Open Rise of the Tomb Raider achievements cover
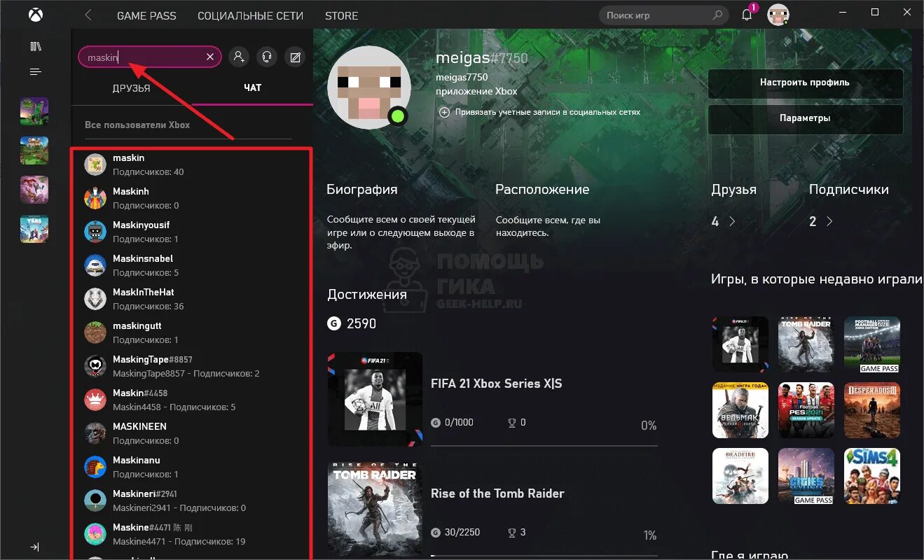 click(x=375, y=509)
